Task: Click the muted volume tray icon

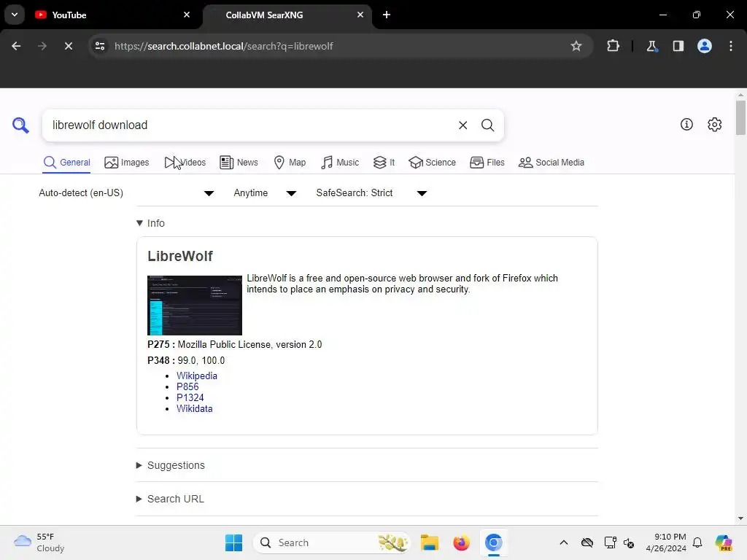Action: pos(629,542)
